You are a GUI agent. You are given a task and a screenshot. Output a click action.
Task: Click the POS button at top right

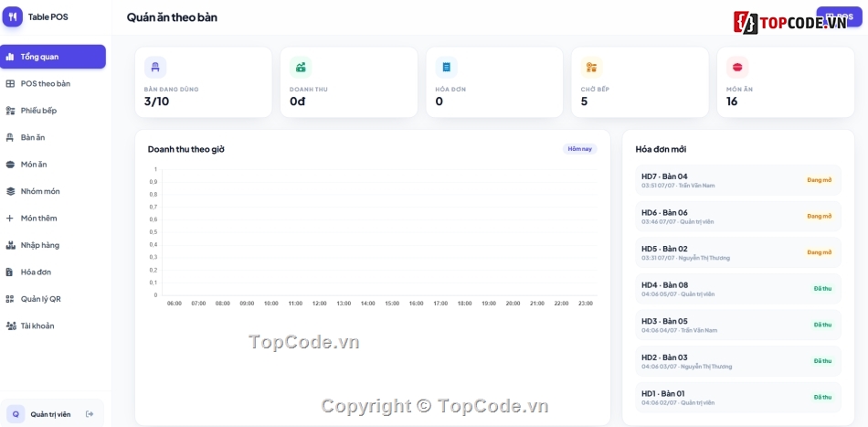click(x=839, y=17)
